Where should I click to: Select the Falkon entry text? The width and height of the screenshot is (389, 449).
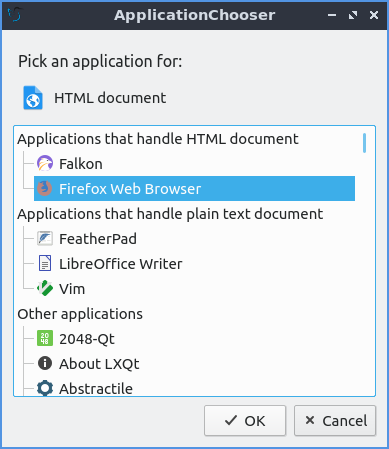tap(81, 164)
